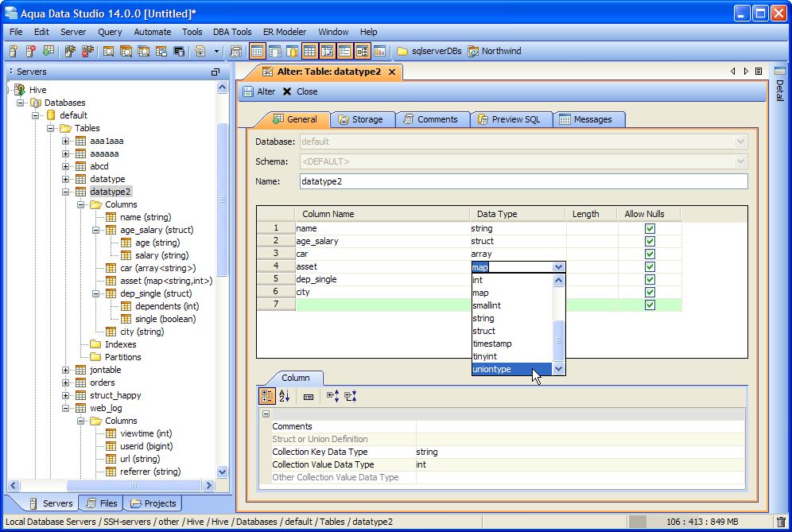Expand the abcd table node

point(66,166)
